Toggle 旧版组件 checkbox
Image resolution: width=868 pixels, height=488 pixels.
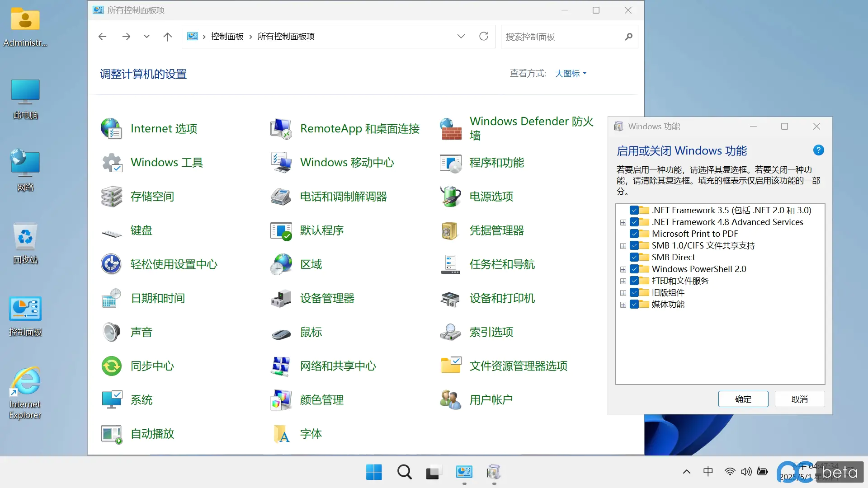point(634,292)
